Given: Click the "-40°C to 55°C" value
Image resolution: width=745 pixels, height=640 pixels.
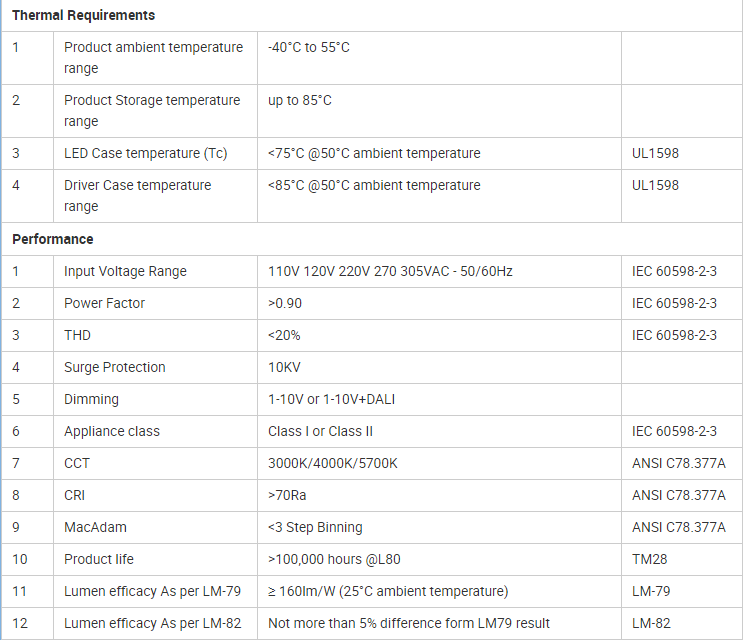Looking at the screenshot, I should click(x=309, y=47).
